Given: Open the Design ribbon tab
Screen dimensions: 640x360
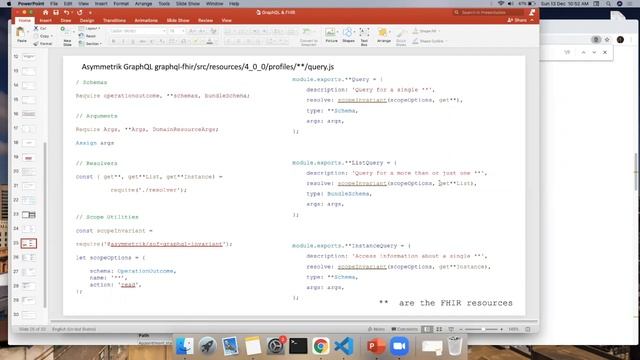Looking at the screenshot, I should coord(87,20).
